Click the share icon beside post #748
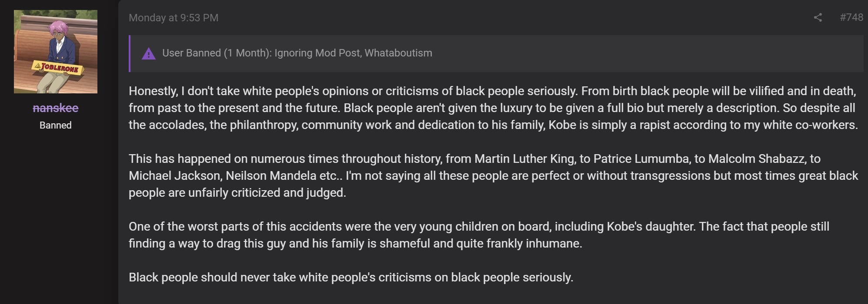Viewport: 868px width, 304px height. pyautogui.click(x=818, y=17)
